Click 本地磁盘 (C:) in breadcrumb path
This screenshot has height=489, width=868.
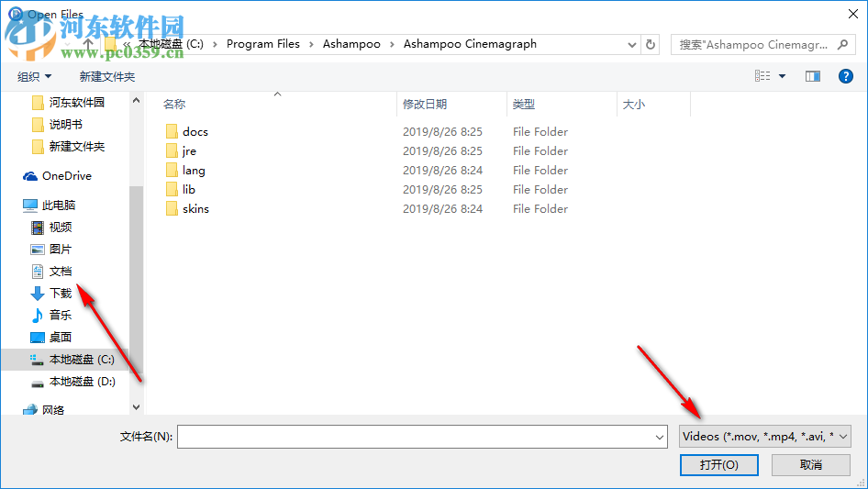tap(171, 44)
